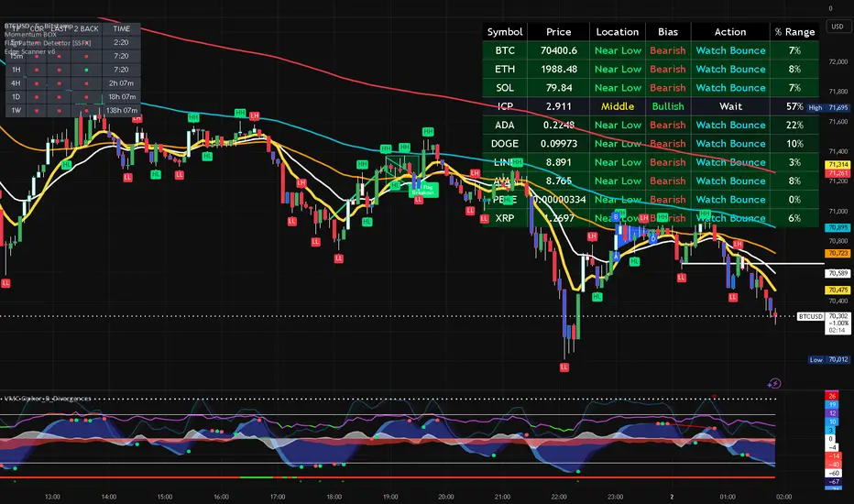Image resolution: width=854 pixels, height=504 pixels.
Task: Click the Flag Breakout label on chart
Action: [423, 190]
